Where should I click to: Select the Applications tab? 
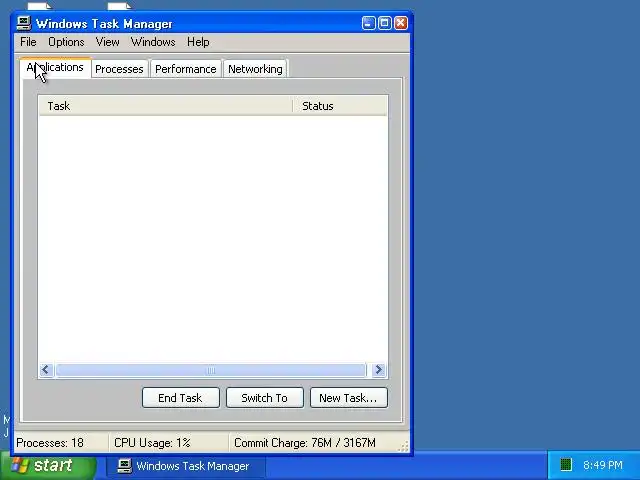pyautogui.click(x=56, y=68)
